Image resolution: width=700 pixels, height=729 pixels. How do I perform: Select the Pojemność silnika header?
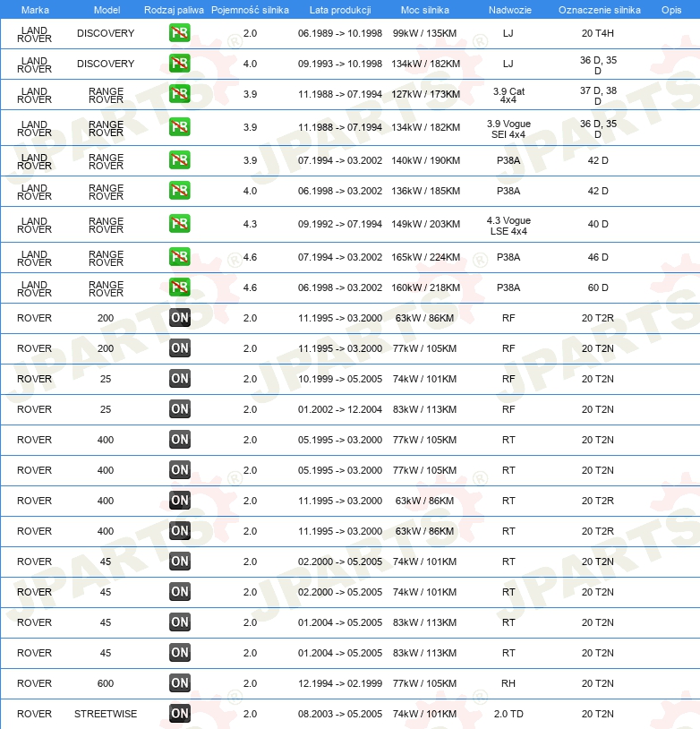pos(250,10)
